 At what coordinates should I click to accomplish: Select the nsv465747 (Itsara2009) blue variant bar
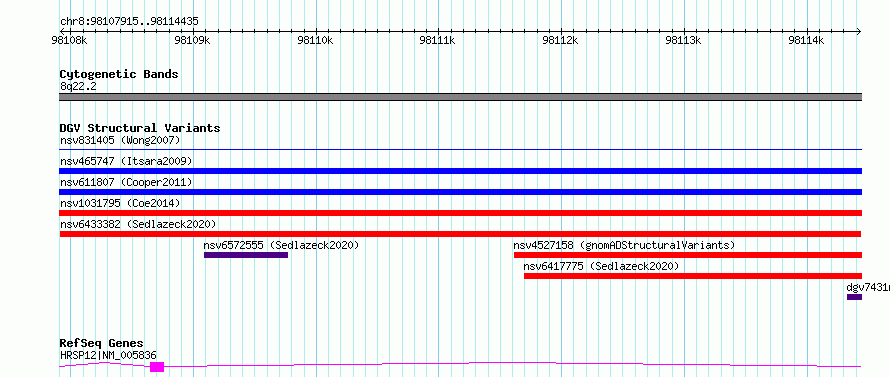coord(460,171)
